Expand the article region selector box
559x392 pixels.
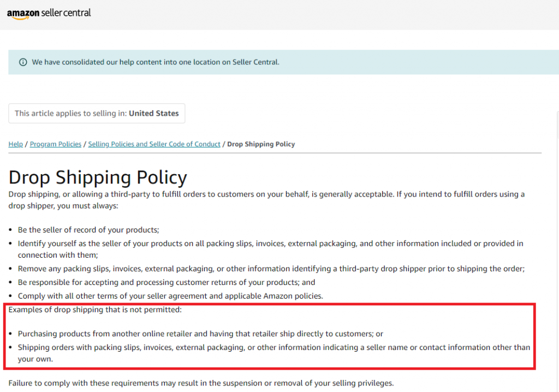97,113
